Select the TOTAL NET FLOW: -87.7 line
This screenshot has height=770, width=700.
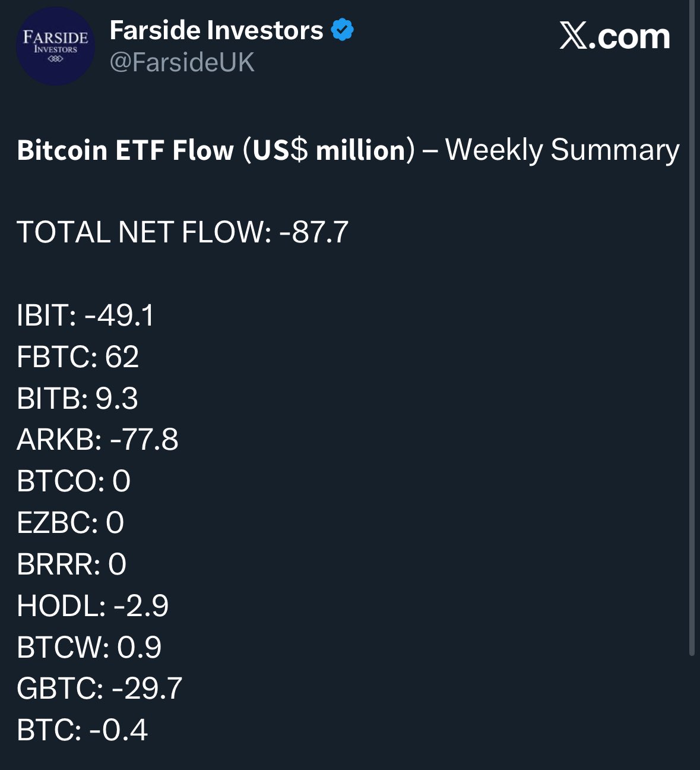pyautogui.click(x=182, y=232)
